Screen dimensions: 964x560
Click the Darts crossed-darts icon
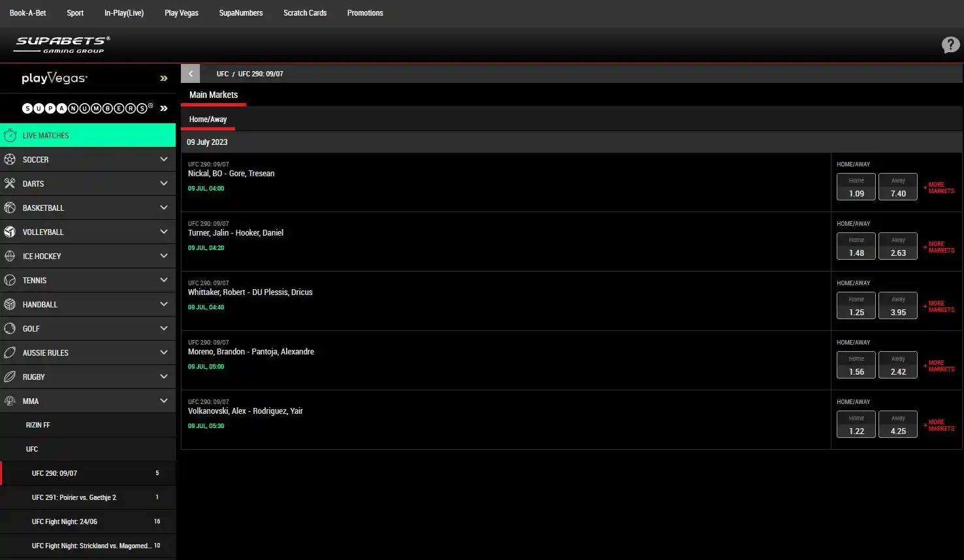[10, 183]
